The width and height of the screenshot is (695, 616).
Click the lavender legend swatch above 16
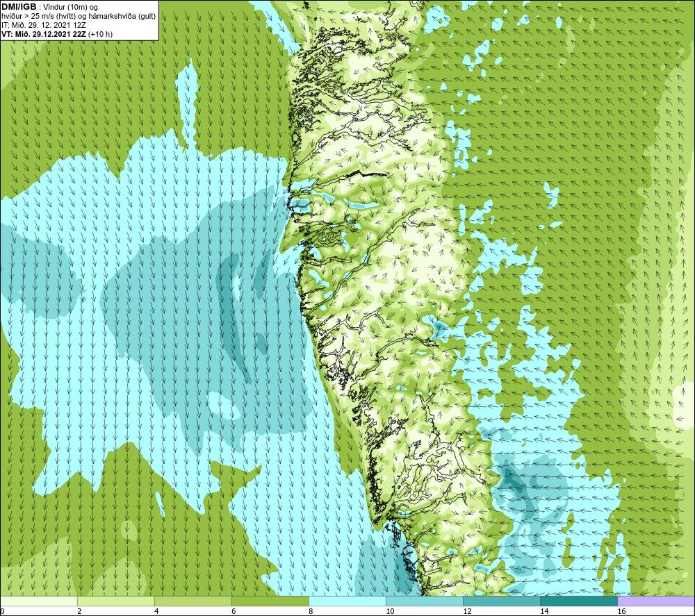tap(656, 601)
